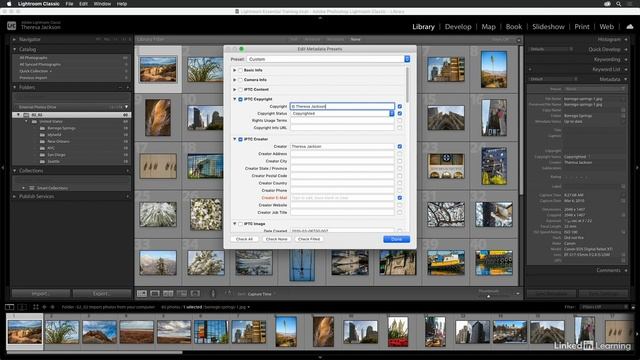Viewport: 640px width, 360px height.
Task: Click the second window display icon
Action: (x=22, y=307)
